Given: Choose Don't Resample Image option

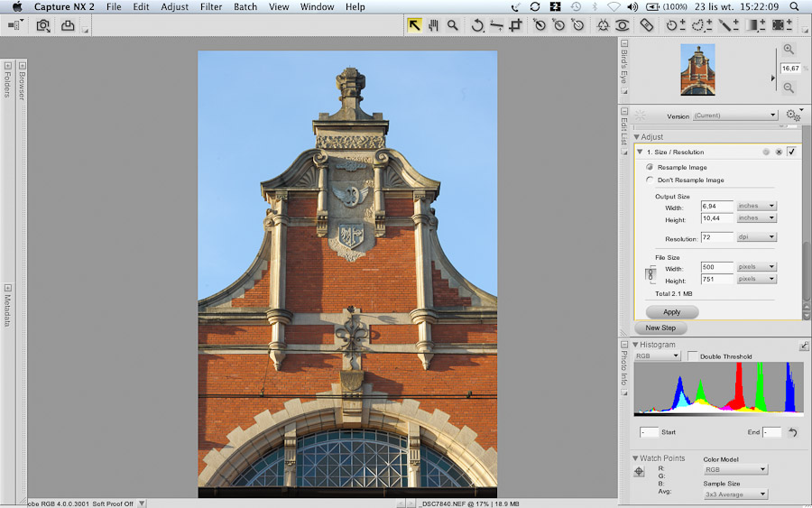Looking at the screenshot, I should (x=650, y=180).
